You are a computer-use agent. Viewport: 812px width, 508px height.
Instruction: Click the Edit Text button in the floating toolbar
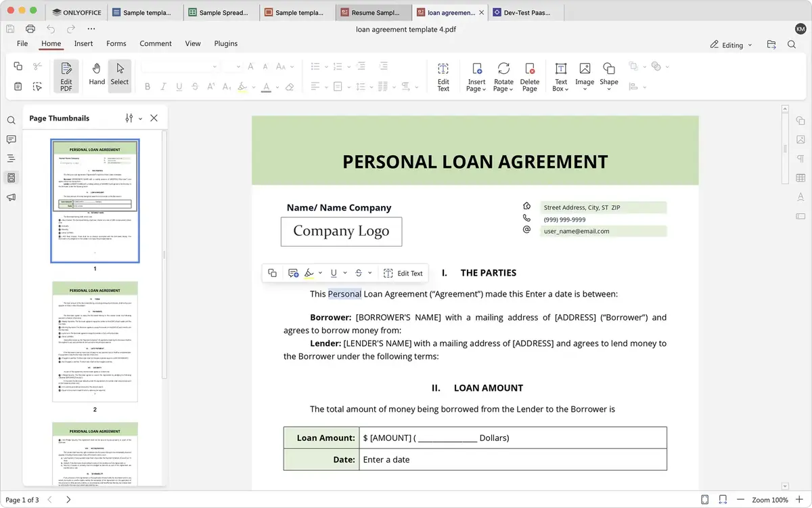pyautogui.click(x=403, y=273)
